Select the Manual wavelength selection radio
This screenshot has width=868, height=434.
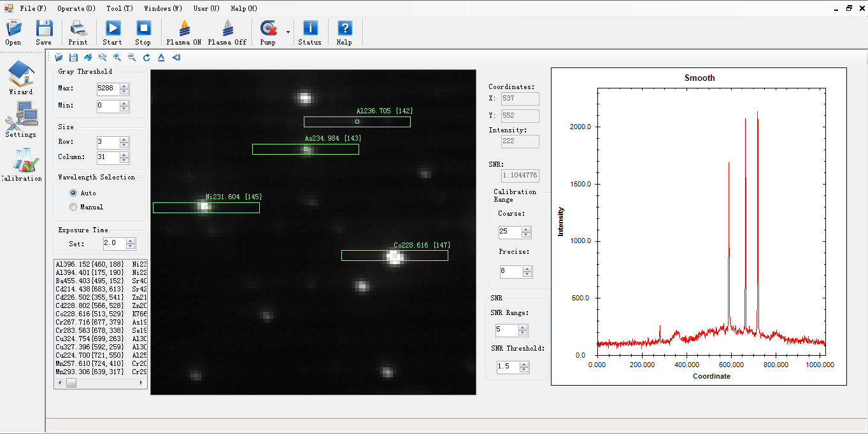73,207
